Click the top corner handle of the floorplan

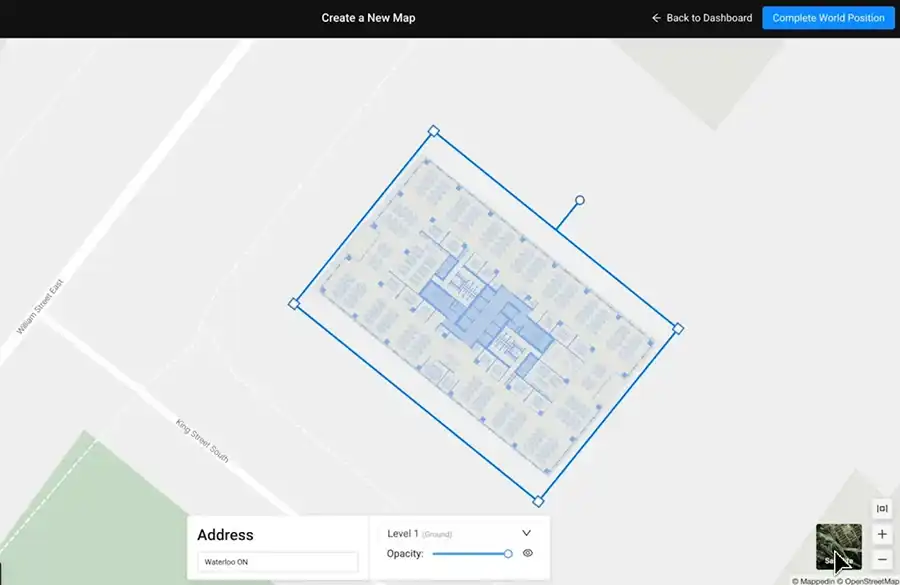[434, 129]
